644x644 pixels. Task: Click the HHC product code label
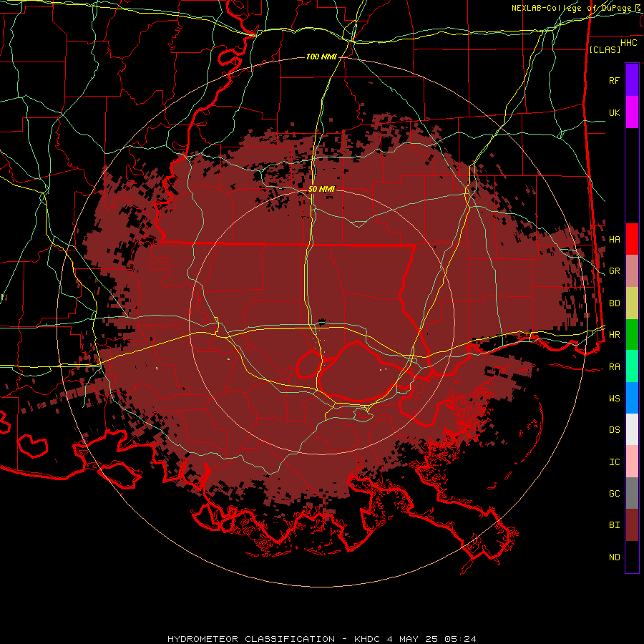pos(629,43)
